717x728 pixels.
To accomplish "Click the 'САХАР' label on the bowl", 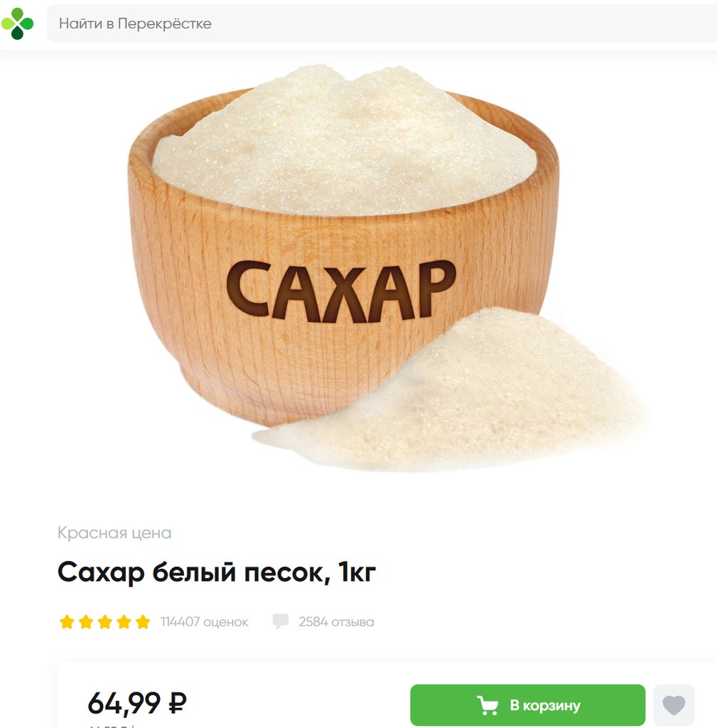I will 341,291.
